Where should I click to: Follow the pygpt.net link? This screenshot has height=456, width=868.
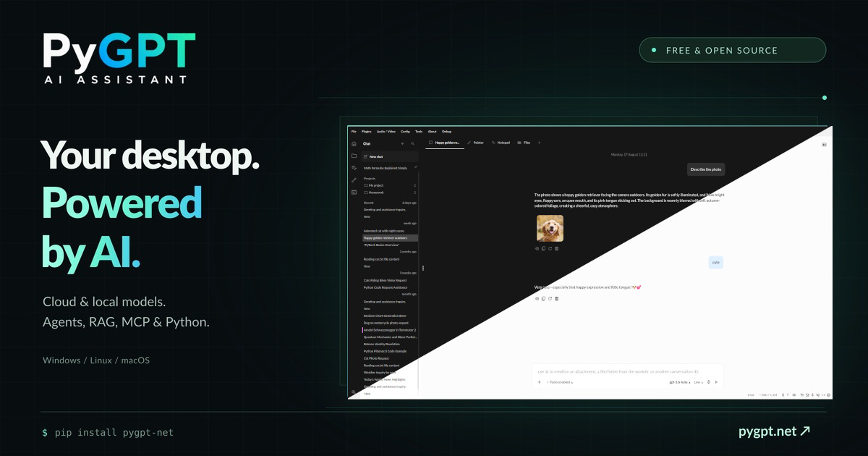pyautogui.click(x=774, y=432)
